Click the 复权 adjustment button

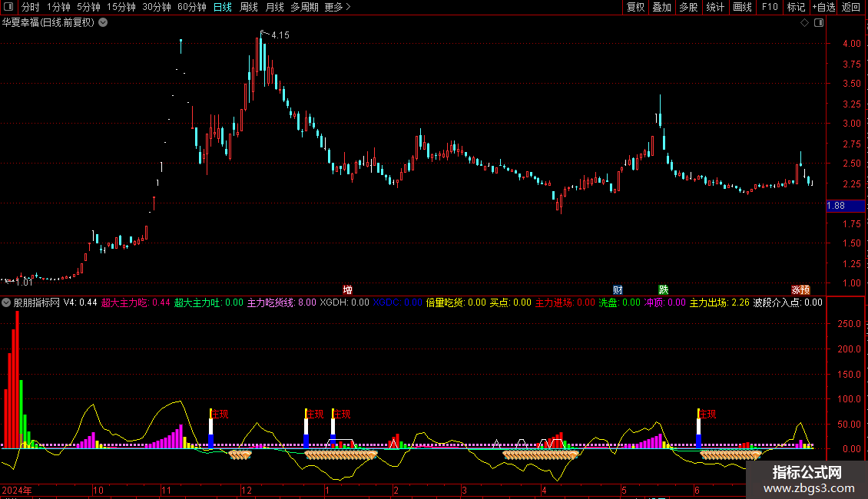635,7
